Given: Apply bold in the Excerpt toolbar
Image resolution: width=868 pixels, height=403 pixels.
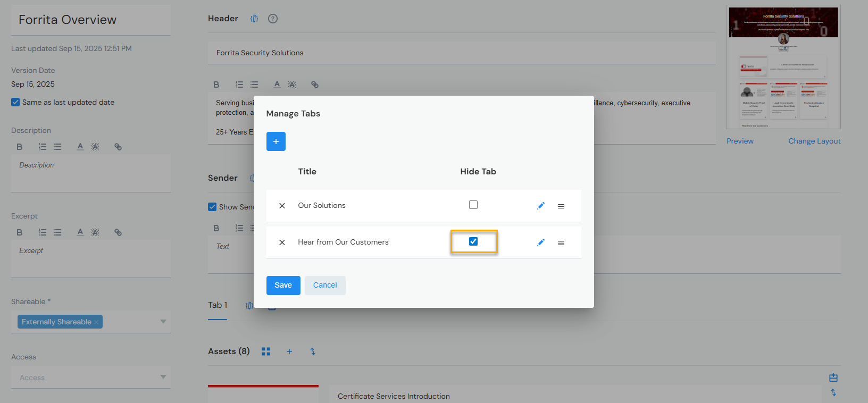Looking at the screenshot, I should click(20, 232).
